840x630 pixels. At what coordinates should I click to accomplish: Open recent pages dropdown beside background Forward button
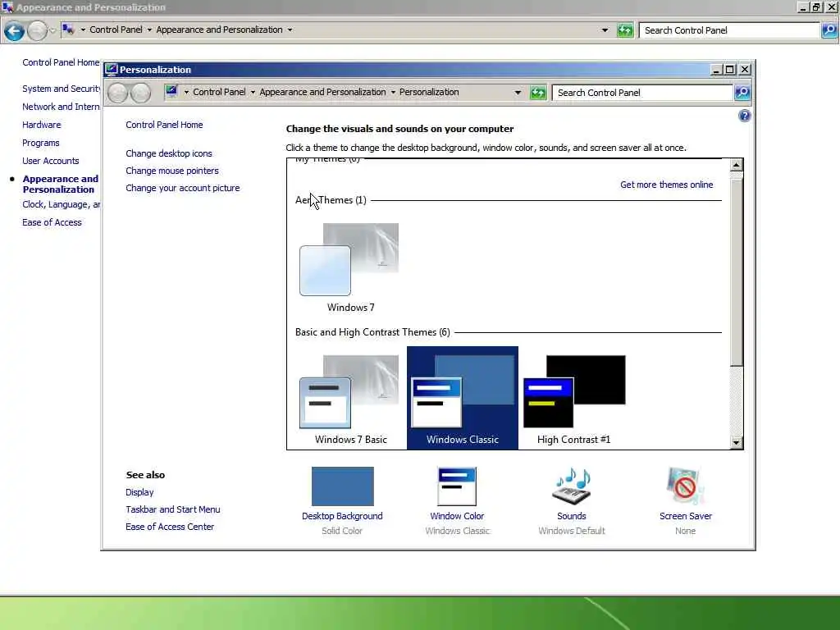52,31
